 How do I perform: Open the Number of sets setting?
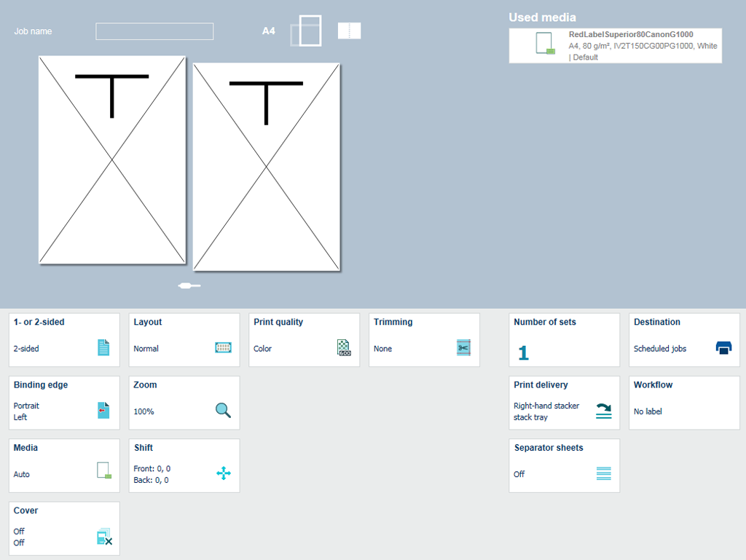coord(564,340)
